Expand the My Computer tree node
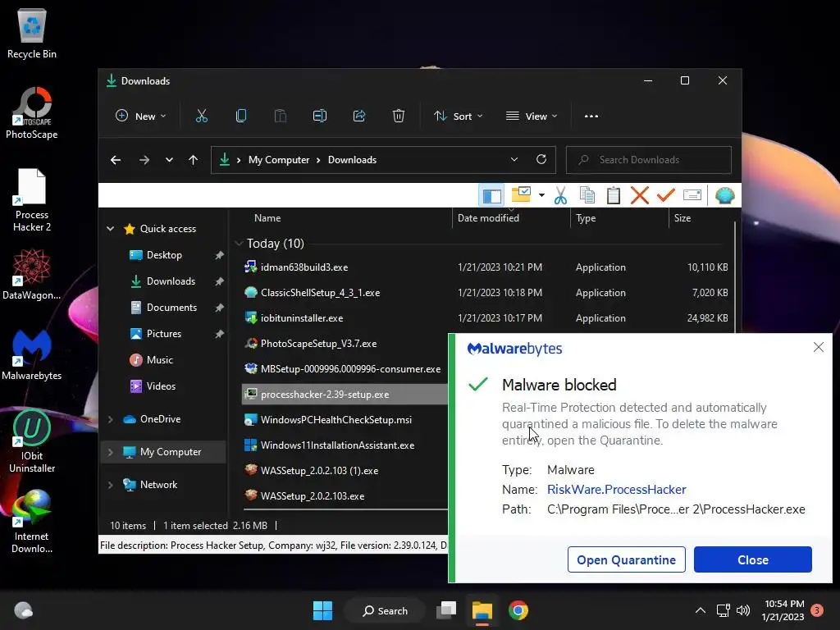 [x=111, y=452]
